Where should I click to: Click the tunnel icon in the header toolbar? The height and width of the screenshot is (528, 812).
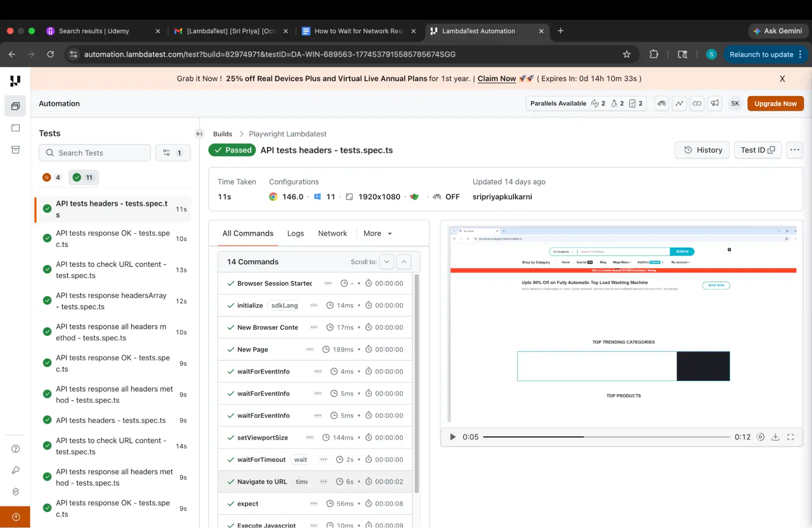pyautogui.click(x=662, y=104)
